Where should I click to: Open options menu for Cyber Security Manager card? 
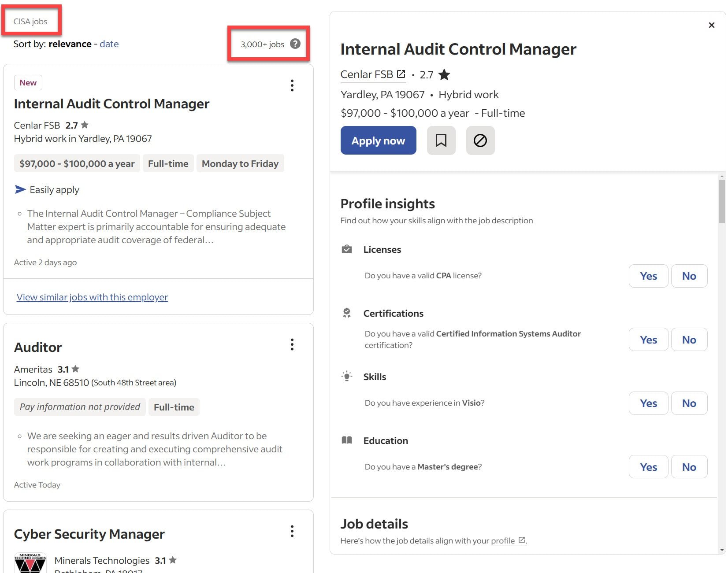point(292,531)
